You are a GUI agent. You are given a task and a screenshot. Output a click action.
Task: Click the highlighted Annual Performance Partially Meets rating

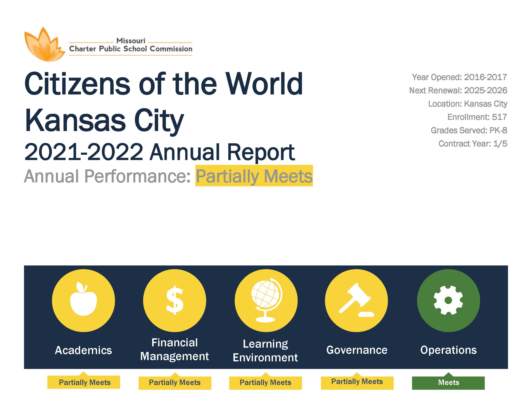[x=254, y=176]
